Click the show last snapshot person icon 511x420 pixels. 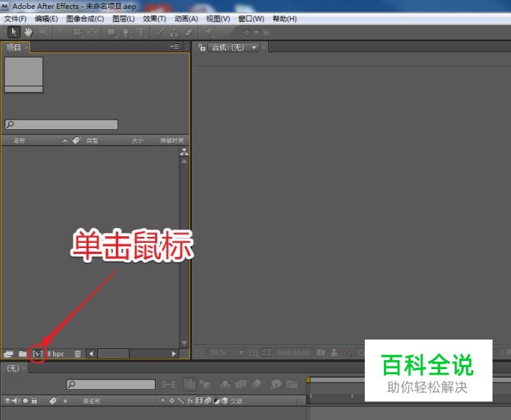click(x=334, y=352)
